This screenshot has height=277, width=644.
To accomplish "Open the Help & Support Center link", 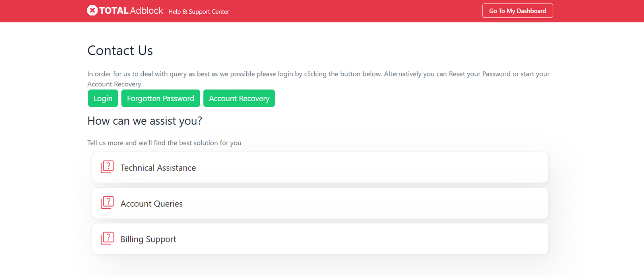I will click(x=198, y=12).
